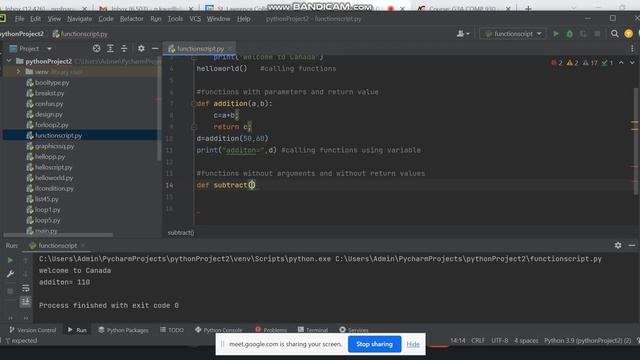The height and width of the screenshot is (360, 640).
Task: Click Project panel horizontal scrollbar
Action: pyautogui.click(x=58, y=235)
